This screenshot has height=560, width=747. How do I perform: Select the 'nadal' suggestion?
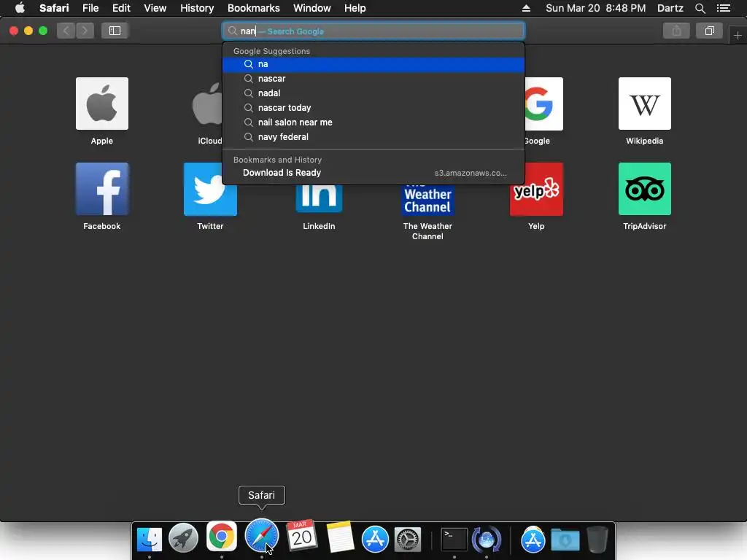coord(373,93)
